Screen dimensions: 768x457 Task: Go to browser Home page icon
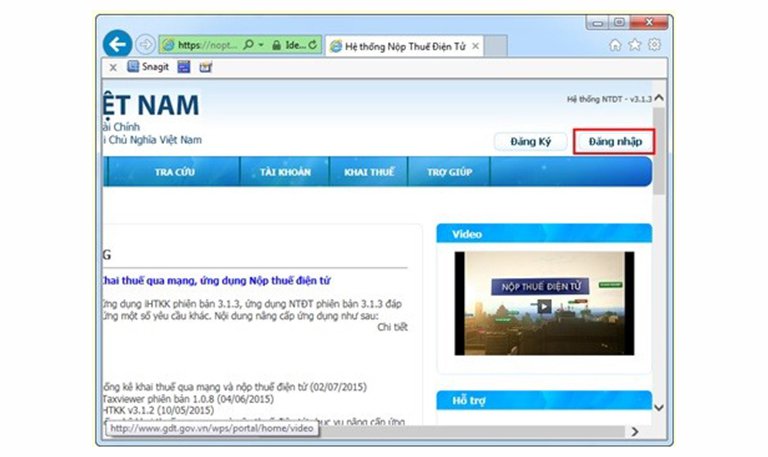point(615,45)
